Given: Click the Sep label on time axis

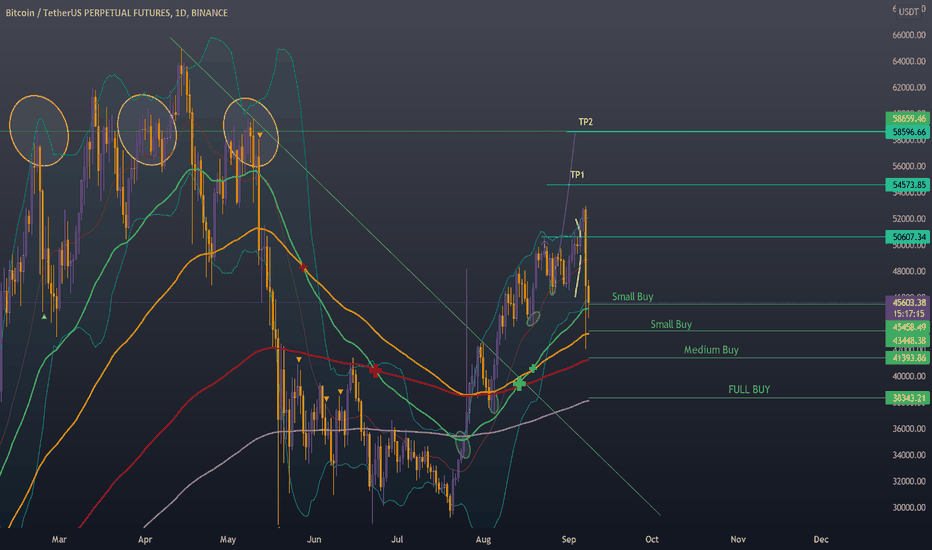Looking at the screenshot, I should click(x=569, y=539).
